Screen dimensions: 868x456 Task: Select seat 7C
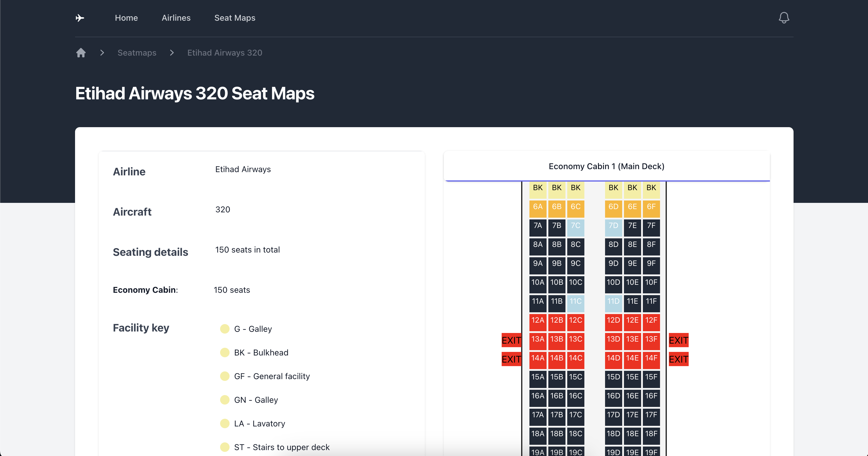click(576, 228)
